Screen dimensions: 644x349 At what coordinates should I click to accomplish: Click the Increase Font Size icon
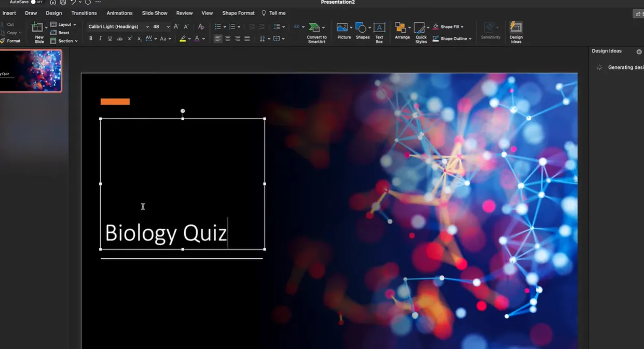pos(176,26)
